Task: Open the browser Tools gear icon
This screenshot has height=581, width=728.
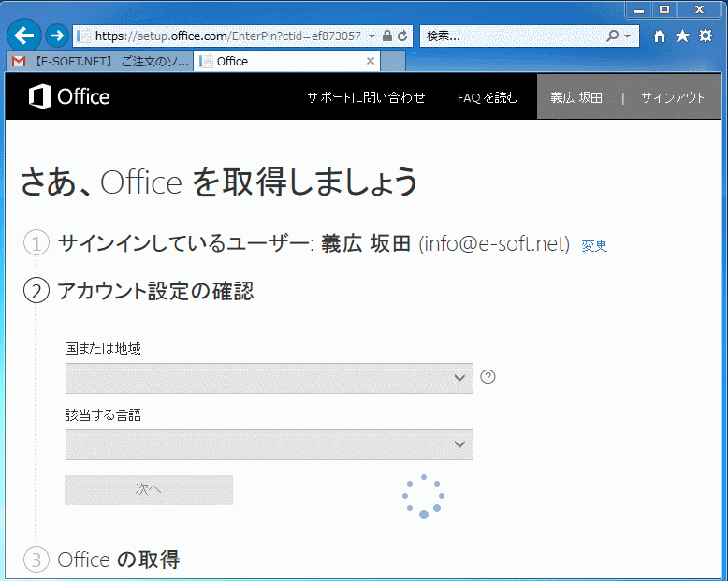Action: [706, 36]
